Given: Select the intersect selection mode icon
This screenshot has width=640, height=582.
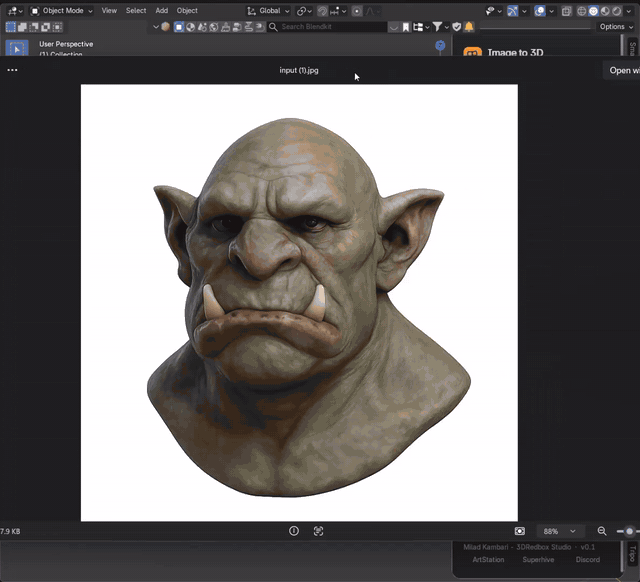Looking at the screenshot, I should (x=57, y=27).
